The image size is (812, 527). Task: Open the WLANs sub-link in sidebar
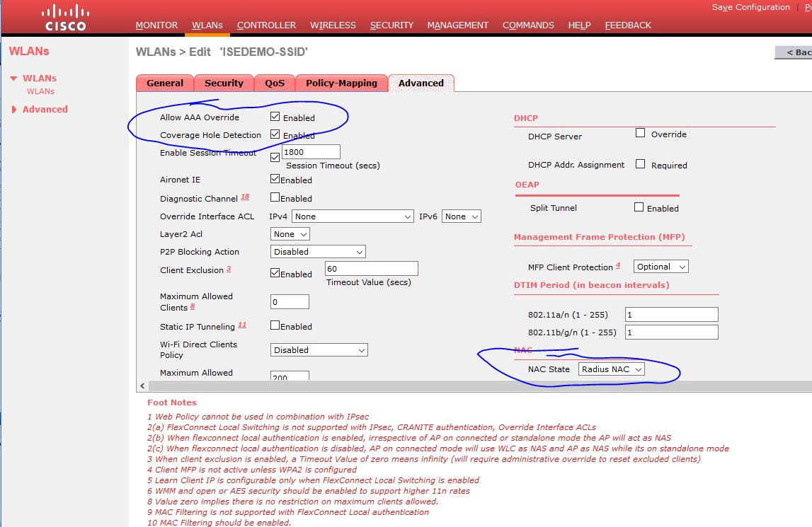point(41,91)
